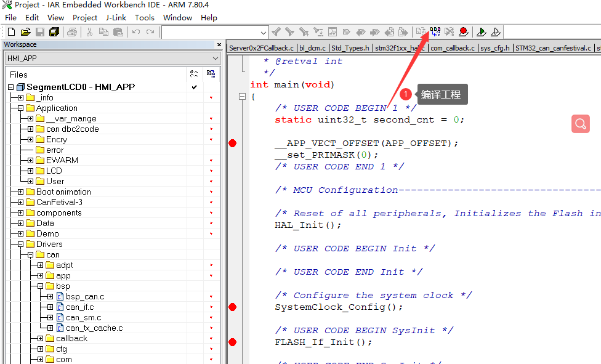
Task: Open the Edit menu
Action: (32, 18)
